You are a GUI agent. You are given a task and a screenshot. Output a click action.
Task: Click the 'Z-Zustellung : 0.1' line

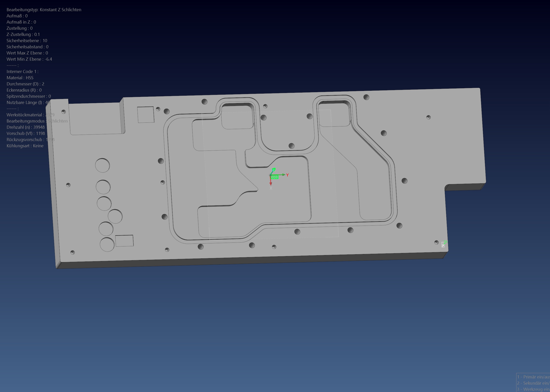click(x=23, y=34)
